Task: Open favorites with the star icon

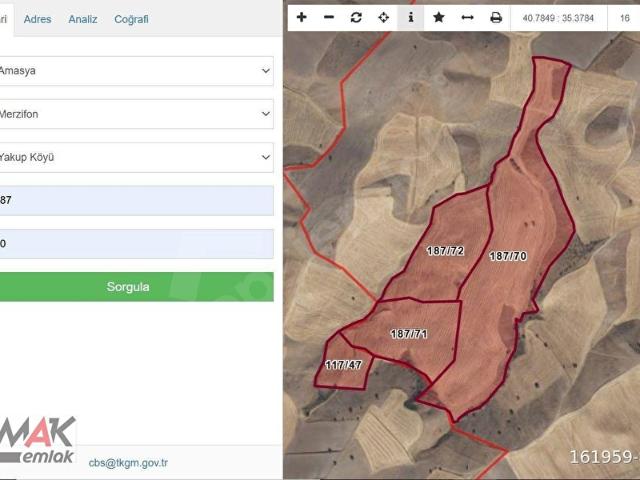Action: point(438,18)
